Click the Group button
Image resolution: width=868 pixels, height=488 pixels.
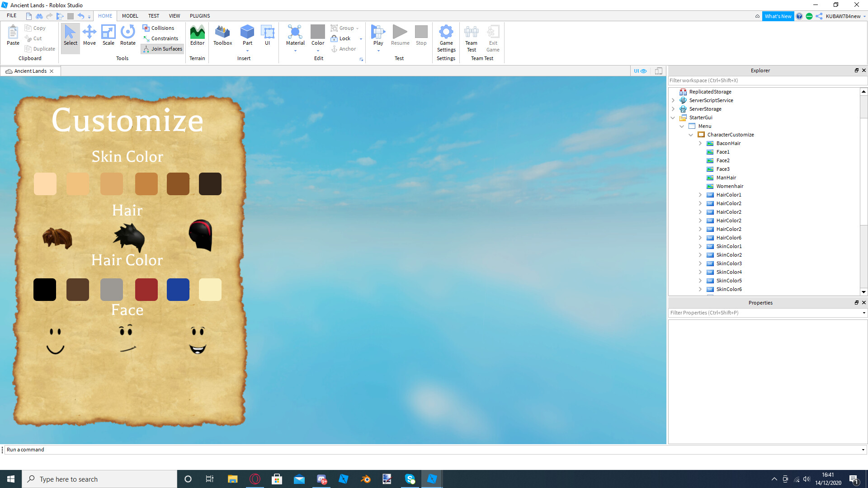343,28
